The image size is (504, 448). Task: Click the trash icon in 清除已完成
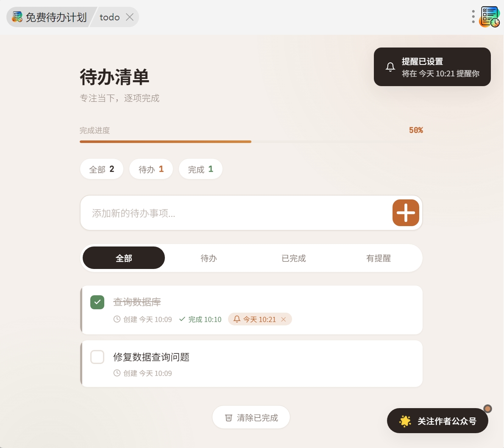click(228, 418)
